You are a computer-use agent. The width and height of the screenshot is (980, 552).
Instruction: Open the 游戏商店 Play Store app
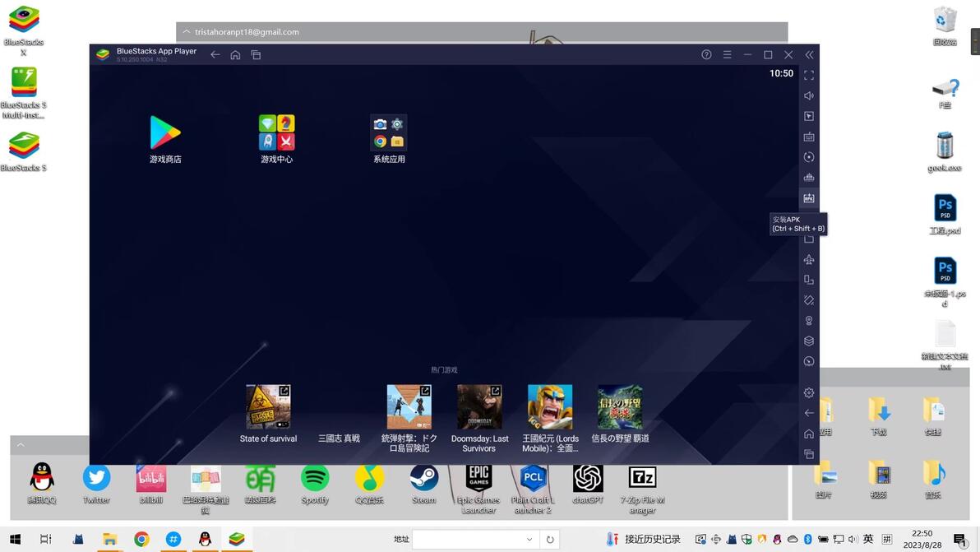click(x=165, y=139)
